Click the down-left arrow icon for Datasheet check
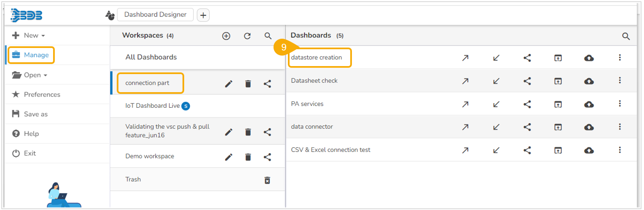644x210 pixels. [x=496, y=81]
